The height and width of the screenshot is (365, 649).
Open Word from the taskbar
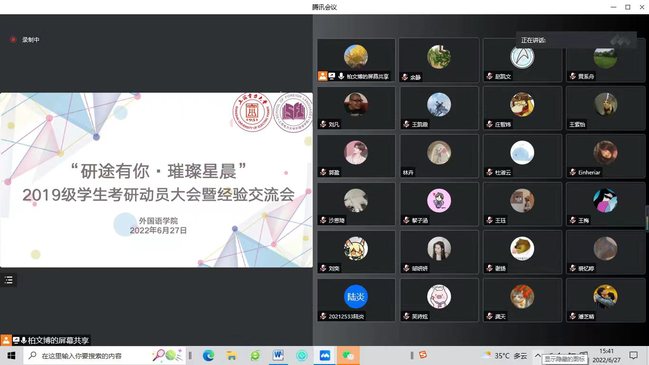pos(278,355)
